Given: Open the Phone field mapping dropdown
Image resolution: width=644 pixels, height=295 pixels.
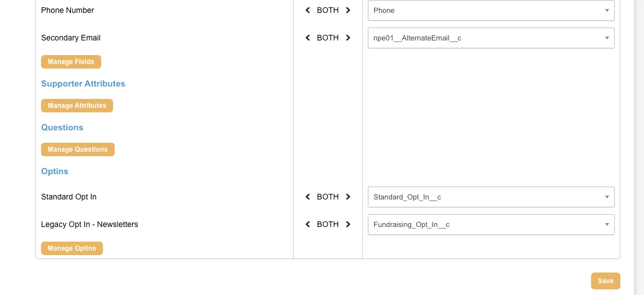Looking at the screenshot, I should (490, 10).
